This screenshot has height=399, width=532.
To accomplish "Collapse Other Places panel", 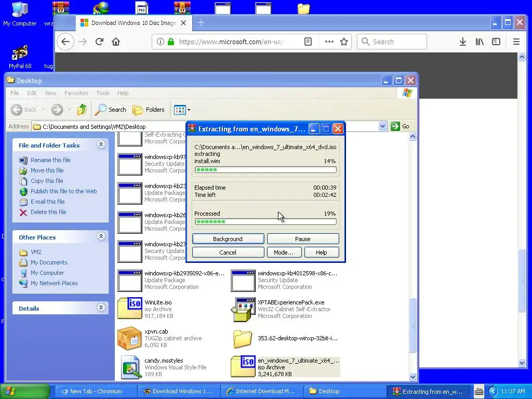I will point(101,236).
